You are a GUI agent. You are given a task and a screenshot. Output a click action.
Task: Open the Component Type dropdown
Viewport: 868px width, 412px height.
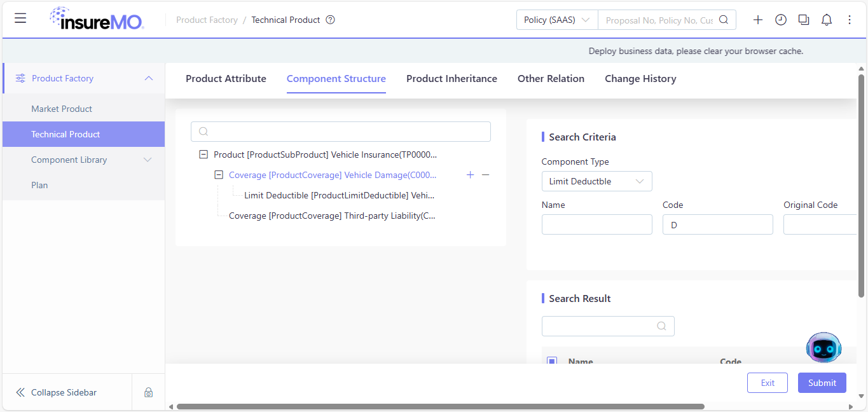597,181
